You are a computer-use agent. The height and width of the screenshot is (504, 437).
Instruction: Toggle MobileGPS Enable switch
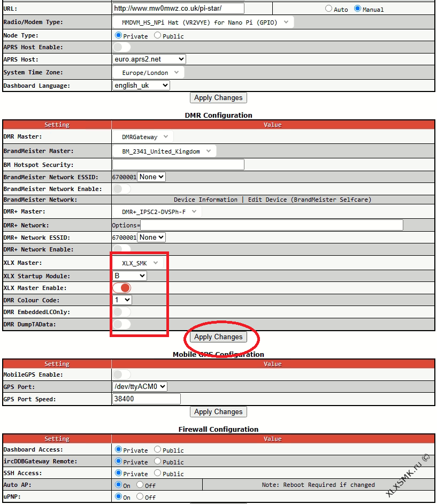point(122,375)
